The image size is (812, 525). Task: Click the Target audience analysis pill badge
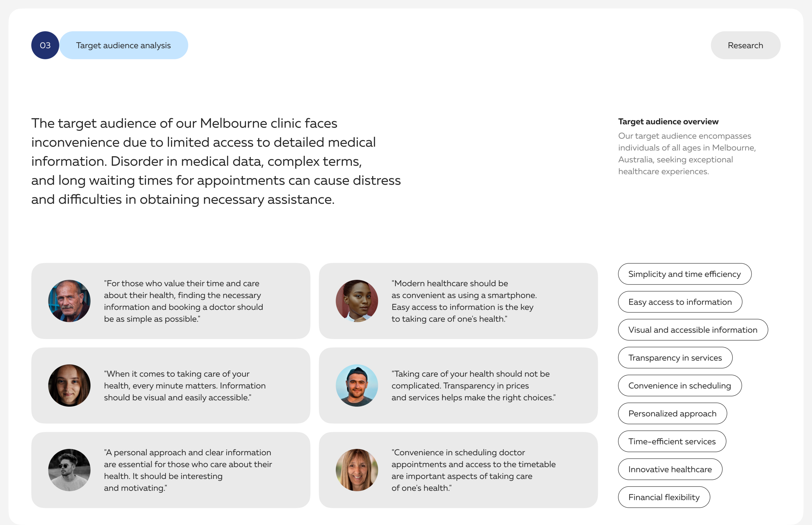click(124, 45)
